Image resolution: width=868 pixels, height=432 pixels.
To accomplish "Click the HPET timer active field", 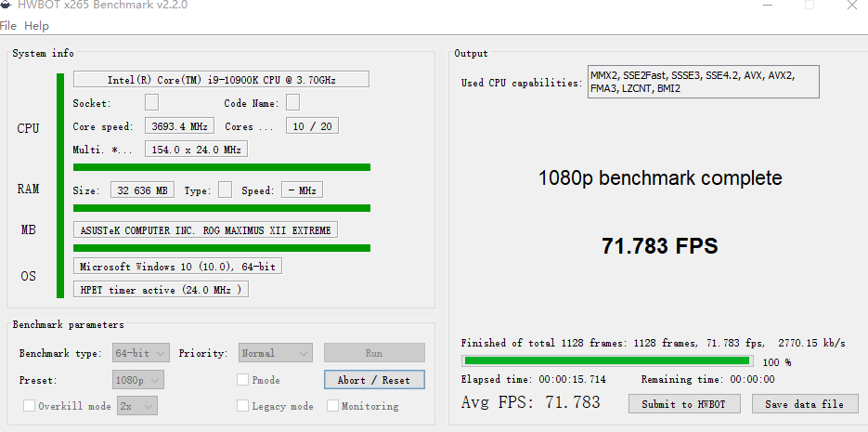I will (161, 289).
